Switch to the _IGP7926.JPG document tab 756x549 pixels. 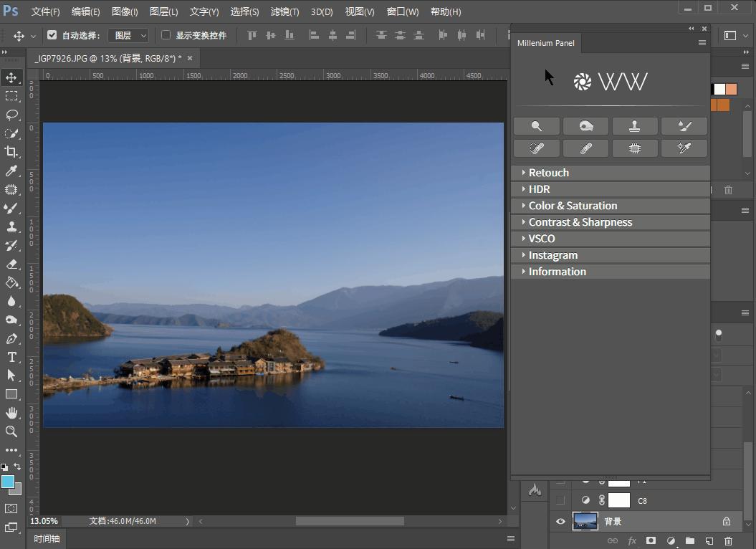click(x=115, y=59)
